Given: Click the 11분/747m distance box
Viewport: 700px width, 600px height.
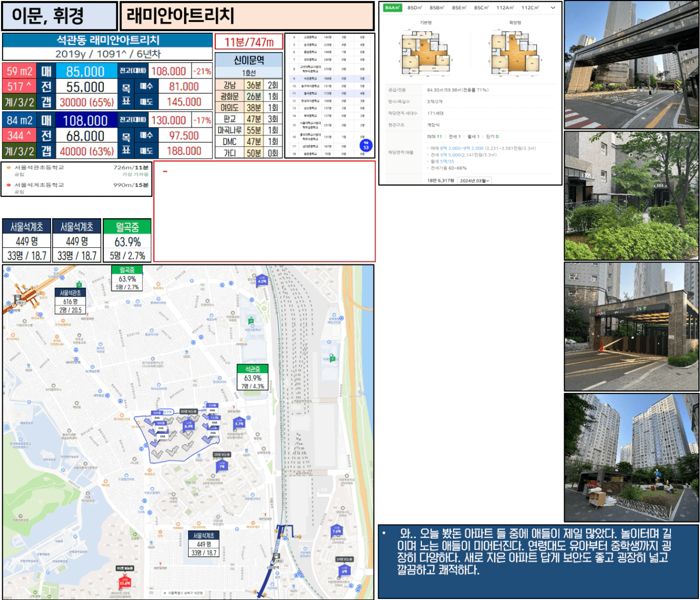Looking at the screenshot, I should (x=249, y=42).
